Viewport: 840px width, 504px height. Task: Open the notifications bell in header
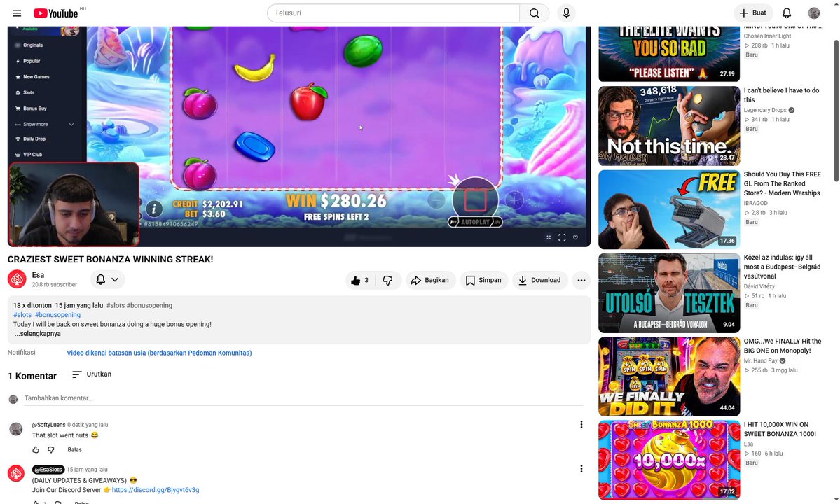point(787,13)
